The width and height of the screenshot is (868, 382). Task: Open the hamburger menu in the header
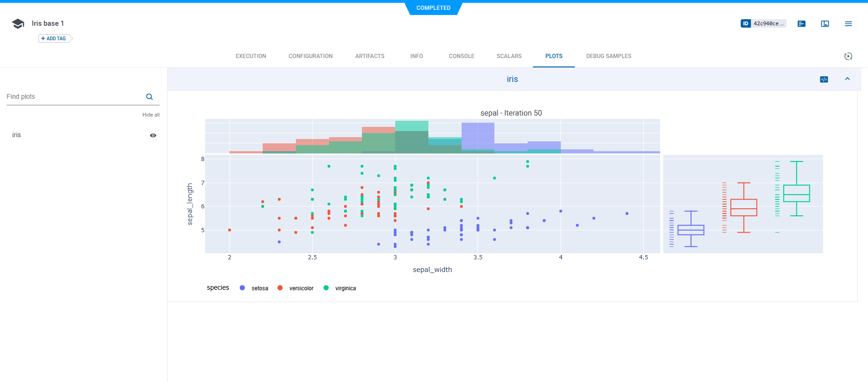[x=848, y=24]
